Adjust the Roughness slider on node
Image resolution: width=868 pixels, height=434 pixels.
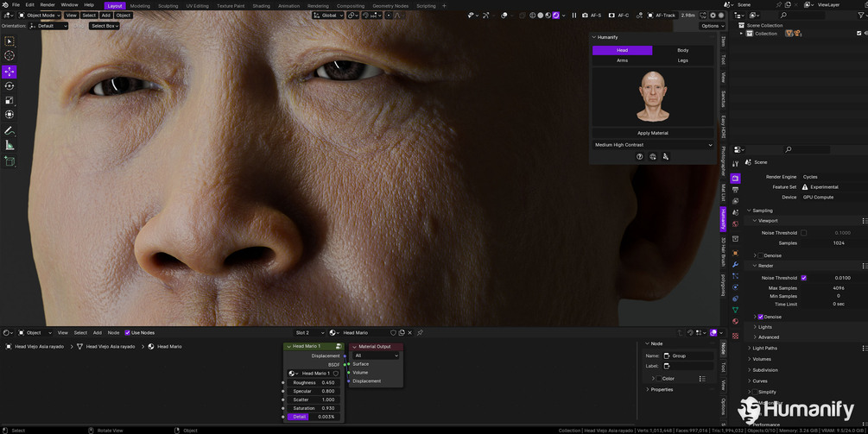314,382
